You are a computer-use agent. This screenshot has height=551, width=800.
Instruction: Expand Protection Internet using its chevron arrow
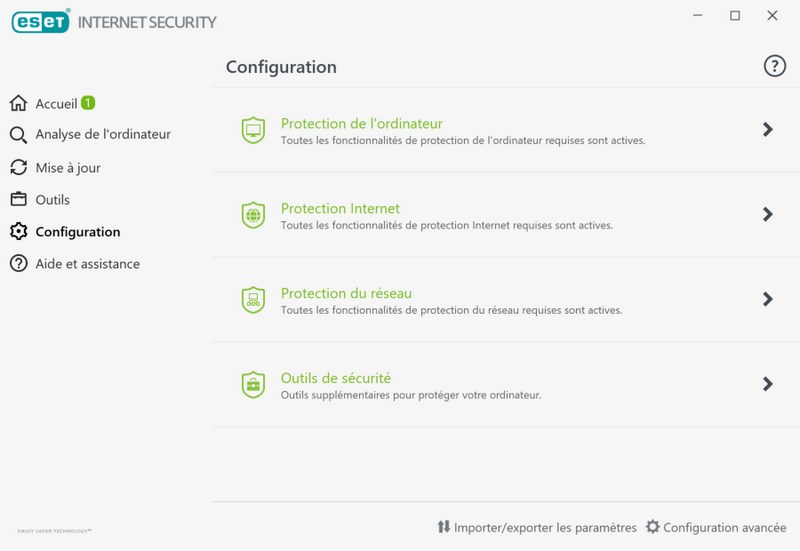pyautogui.click(x=767, y=214)
